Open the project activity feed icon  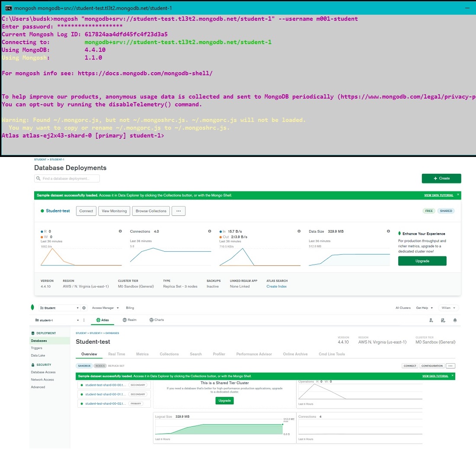click(x=443, y=320)
